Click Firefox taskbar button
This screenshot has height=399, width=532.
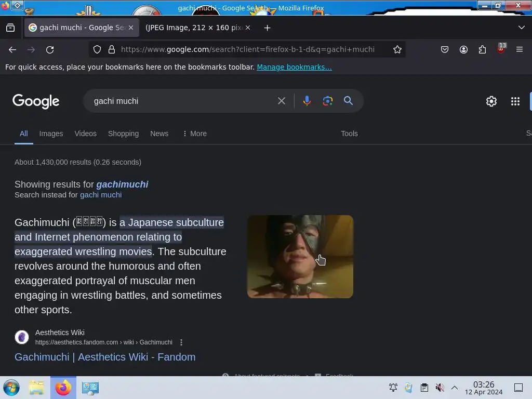[63, 388]
